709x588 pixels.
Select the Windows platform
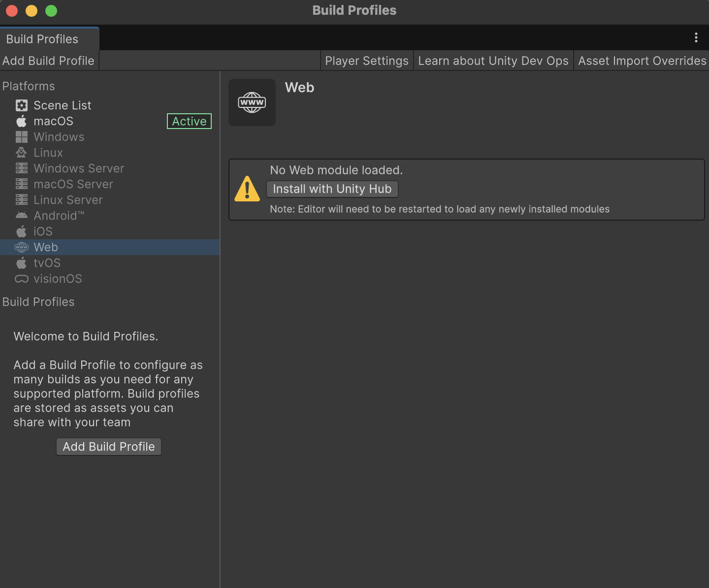pos(110,137)
